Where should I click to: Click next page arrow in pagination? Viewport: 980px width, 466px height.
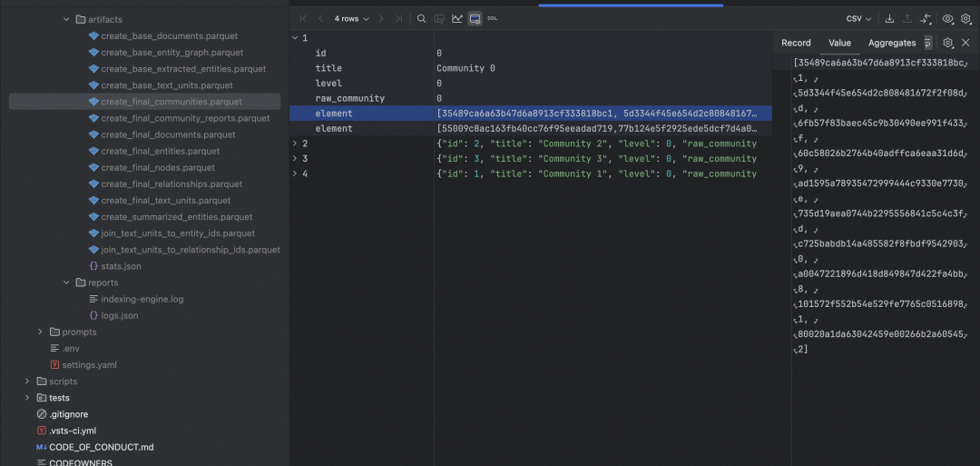tap(381, 18)
